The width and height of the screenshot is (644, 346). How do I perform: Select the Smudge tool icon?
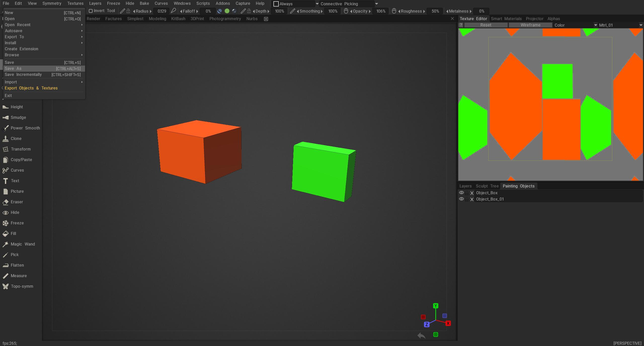[x=5, y=118]
